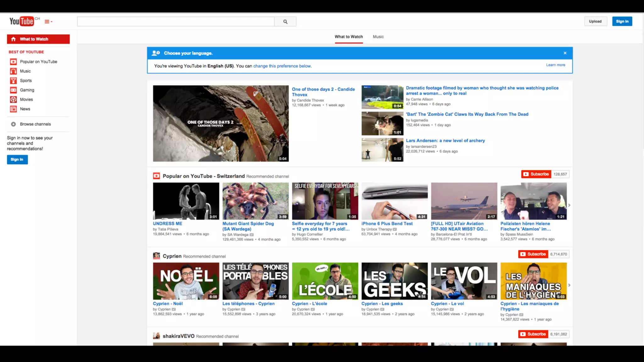Click the Movies film reel icon
644x362 pixels.
point(13,99)
